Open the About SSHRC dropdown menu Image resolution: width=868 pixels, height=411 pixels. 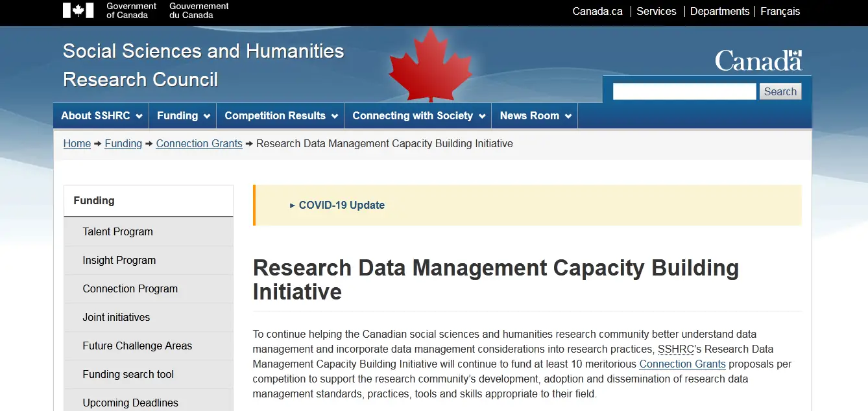point(101,116)
